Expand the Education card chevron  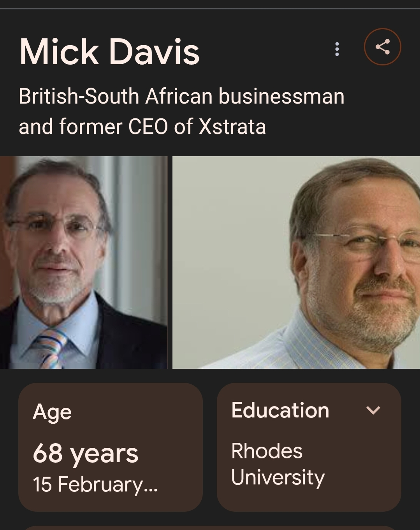tap(373, 410)
